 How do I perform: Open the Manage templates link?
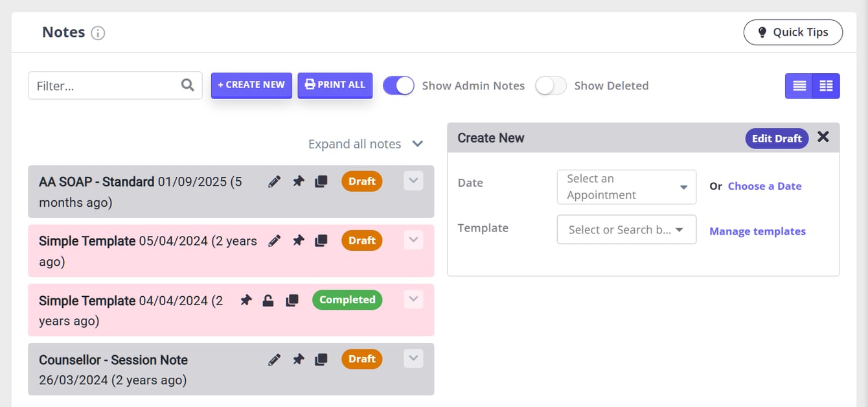click(x=757, y=231)
